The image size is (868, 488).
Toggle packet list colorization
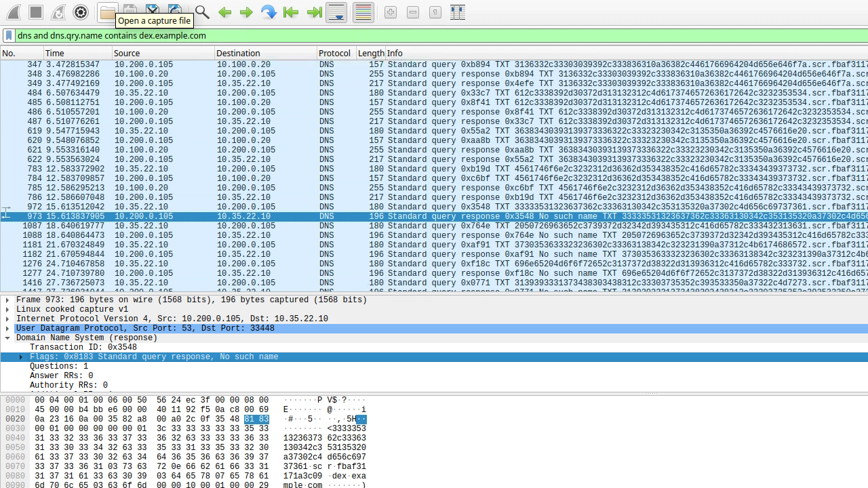click(x=363, y=12)
